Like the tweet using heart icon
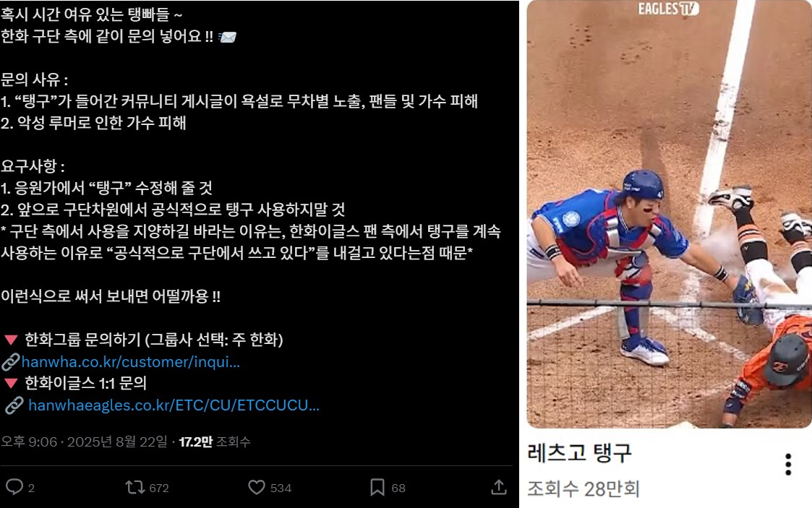 point(257,487)
